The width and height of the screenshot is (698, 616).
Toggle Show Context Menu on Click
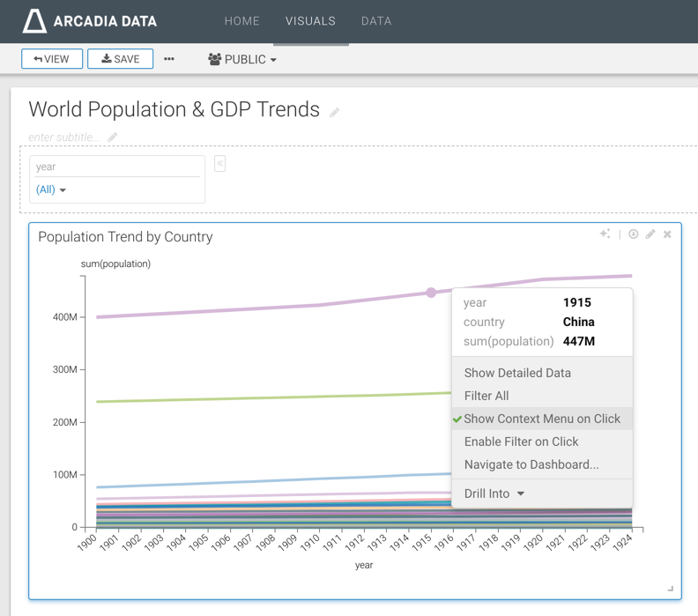541,419
